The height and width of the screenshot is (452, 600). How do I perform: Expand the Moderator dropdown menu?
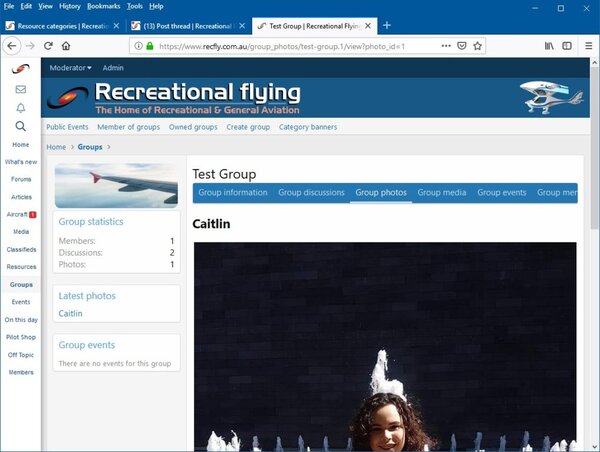[x=71, y=68]
